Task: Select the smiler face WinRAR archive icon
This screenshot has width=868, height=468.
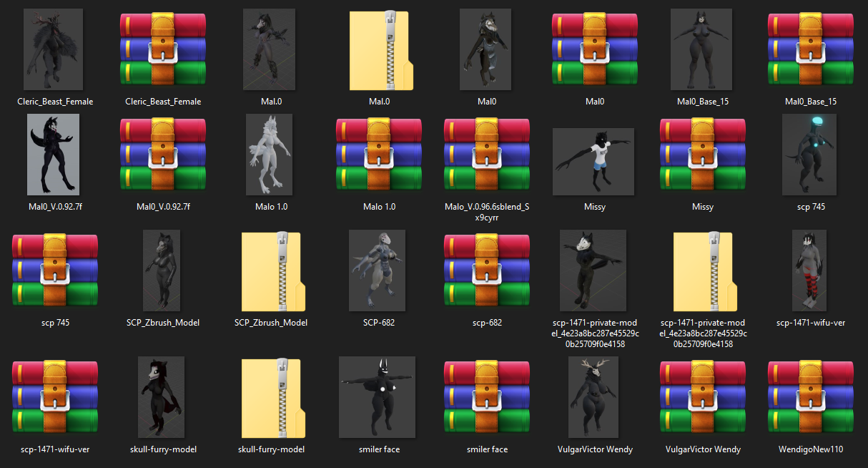Action: 487,397
